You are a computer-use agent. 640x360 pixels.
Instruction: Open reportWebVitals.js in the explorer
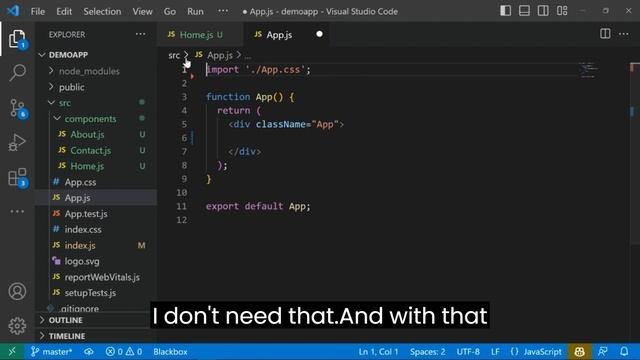[x=102, y=277]
